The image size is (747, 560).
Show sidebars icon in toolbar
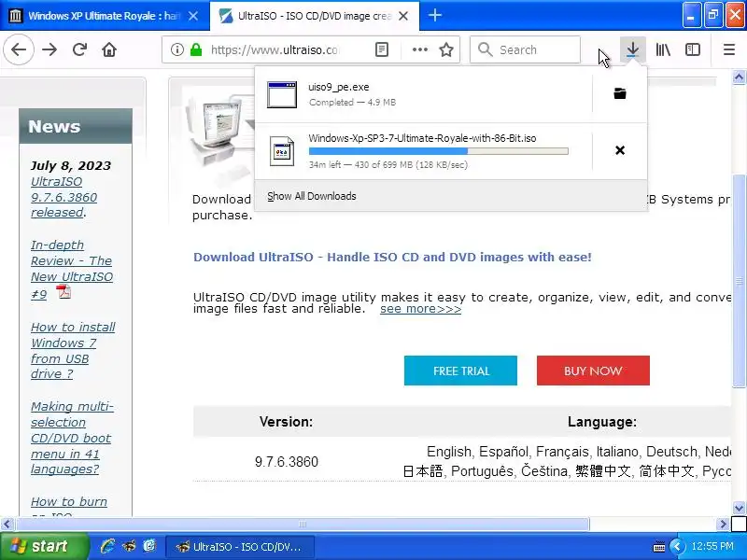tap(692, 49)
